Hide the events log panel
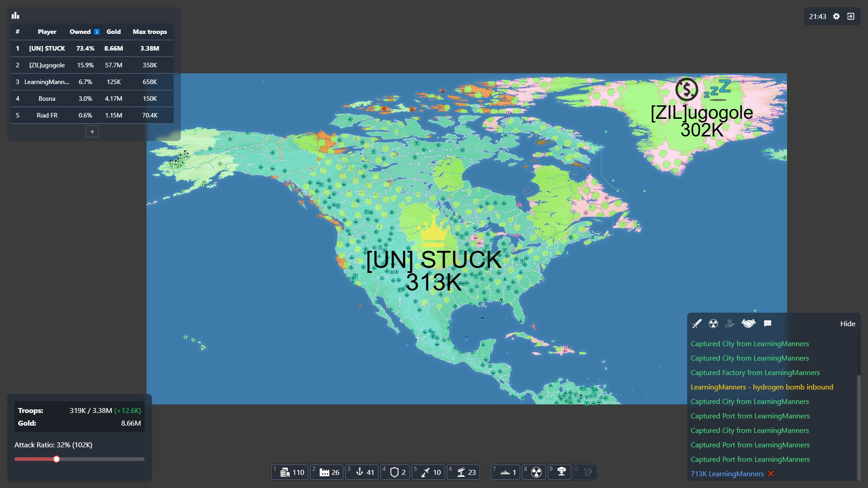 [x=847, y=324]
